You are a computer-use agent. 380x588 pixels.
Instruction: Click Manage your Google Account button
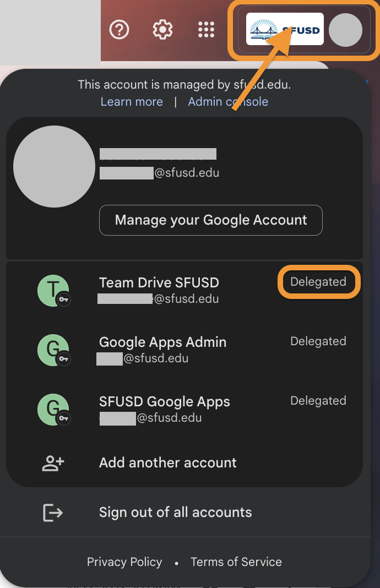(211, 220)
